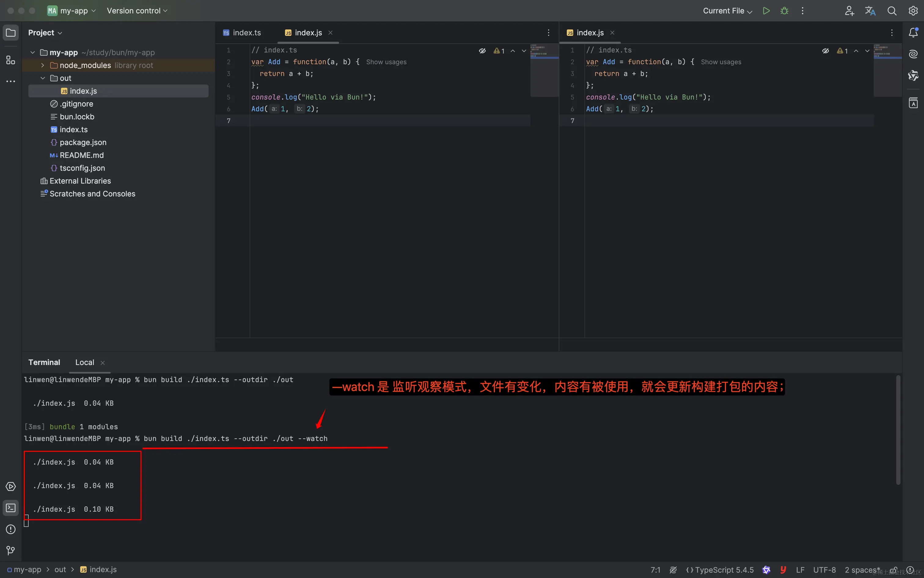Open Notifications bell in right sidebar
Screen dimensions: 924x578
click(913, 32)
